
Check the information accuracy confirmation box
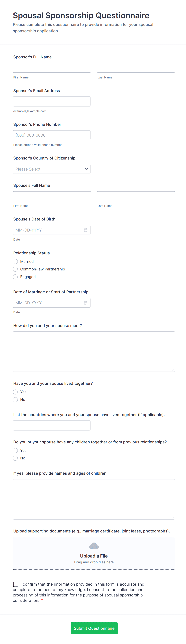tap(16, 584)
